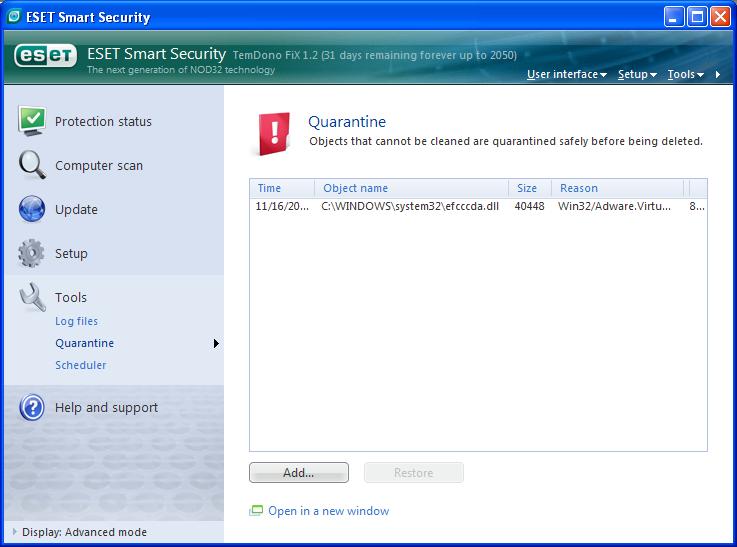Image resolution: width=737 pixels, height=547 pixels.
Task: Open Protection status monitor icon
Action: [32, 121]
